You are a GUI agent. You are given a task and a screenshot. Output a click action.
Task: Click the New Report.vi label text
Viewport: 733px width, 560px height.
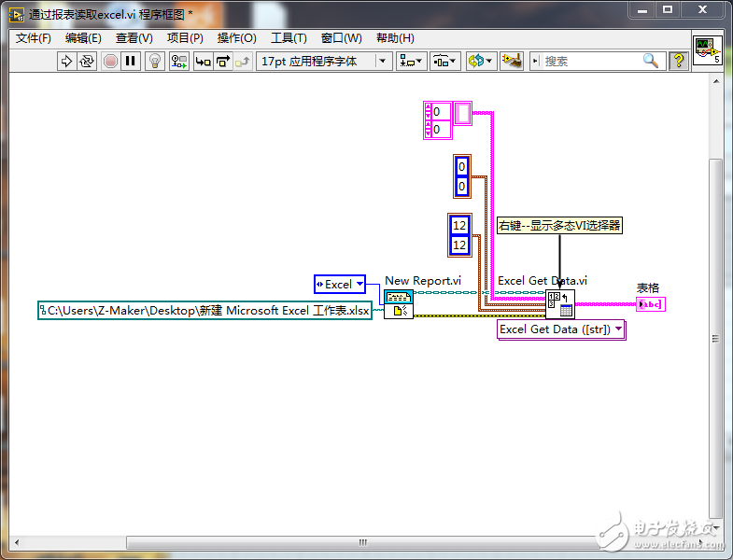tap(423, 281)
